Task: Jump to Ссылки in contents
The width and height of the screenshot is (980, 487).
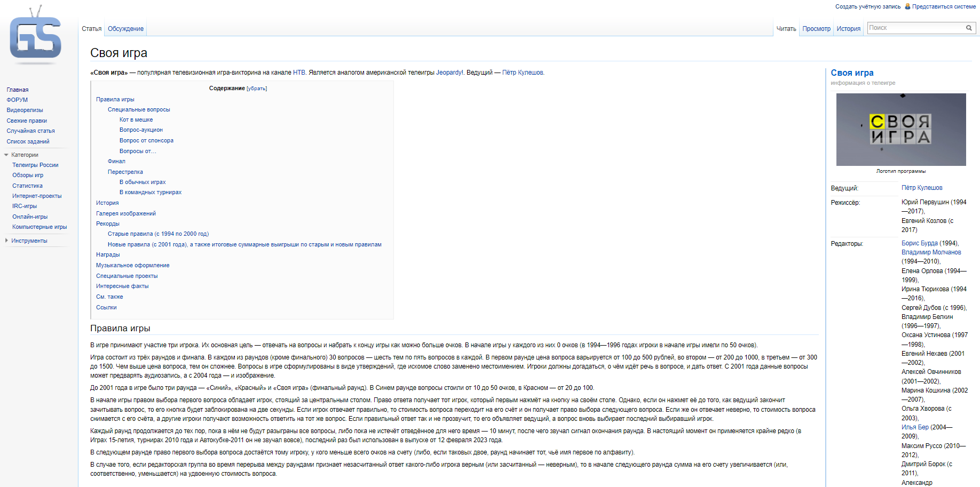Action: (106, 307)
